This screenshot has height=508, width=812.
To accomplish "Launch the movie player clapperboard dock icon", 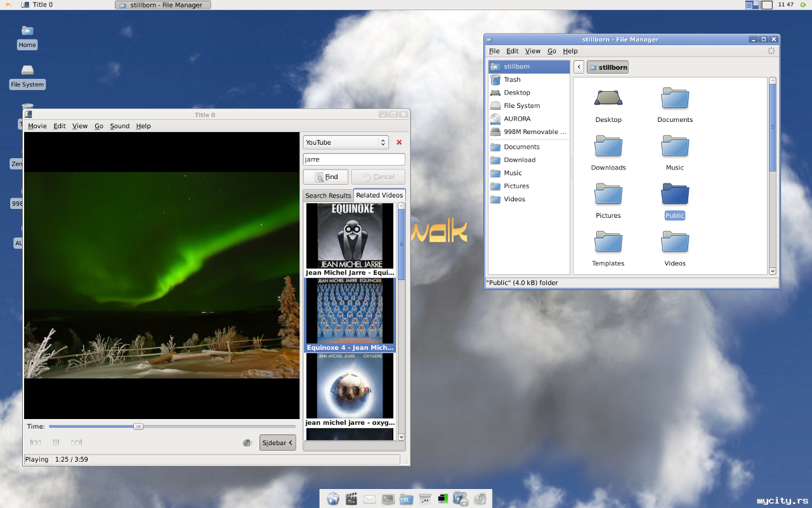I will tap(351, 499).
